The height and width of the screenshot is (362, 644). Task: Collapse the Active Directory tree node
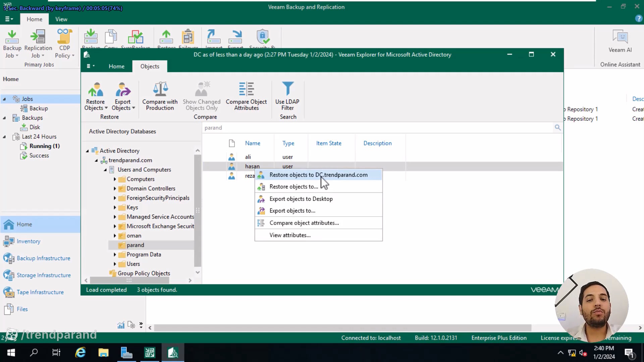[x=87, y=151]
